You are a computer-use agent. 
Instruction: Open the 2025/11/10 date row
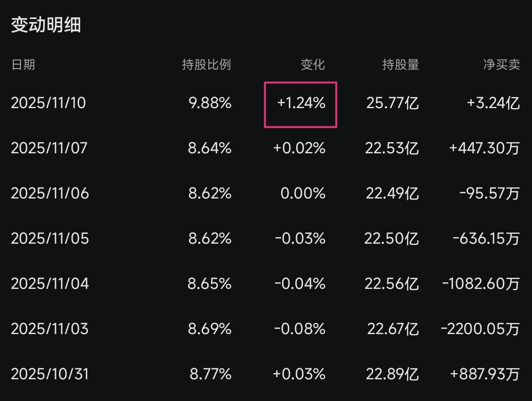[48, 103]
